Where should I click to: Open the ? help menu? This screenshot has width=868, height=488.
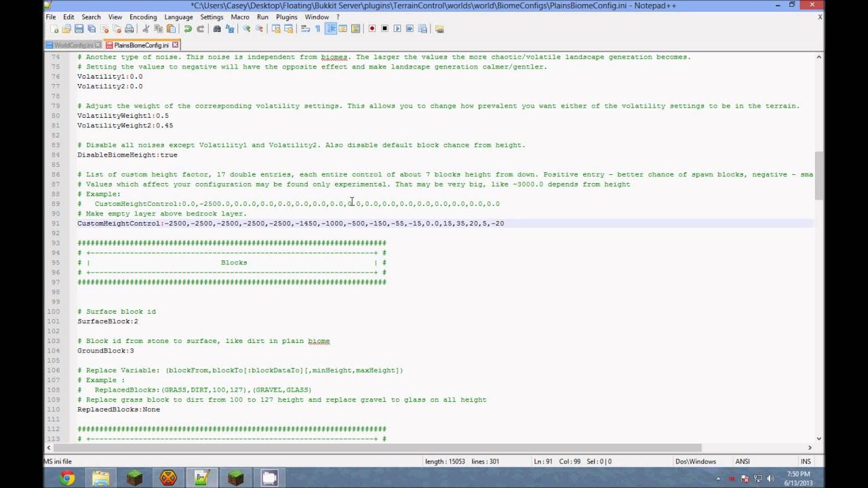[x=338, y=17]
